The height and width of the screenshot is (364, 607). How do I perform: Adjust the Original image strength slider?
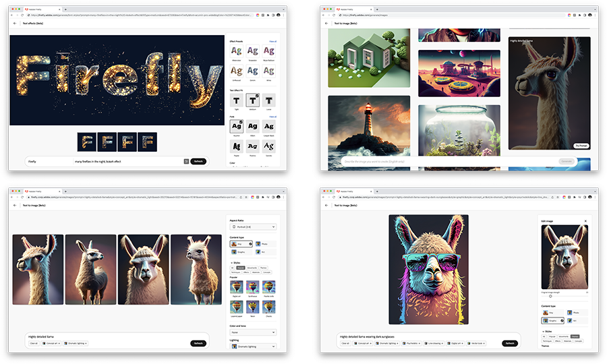pyautogui.click(x=550, y=296)
